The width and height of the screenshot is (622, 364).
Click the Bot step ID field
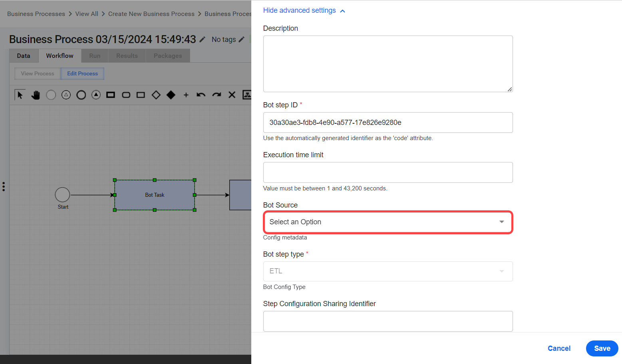tap(388, 123)
